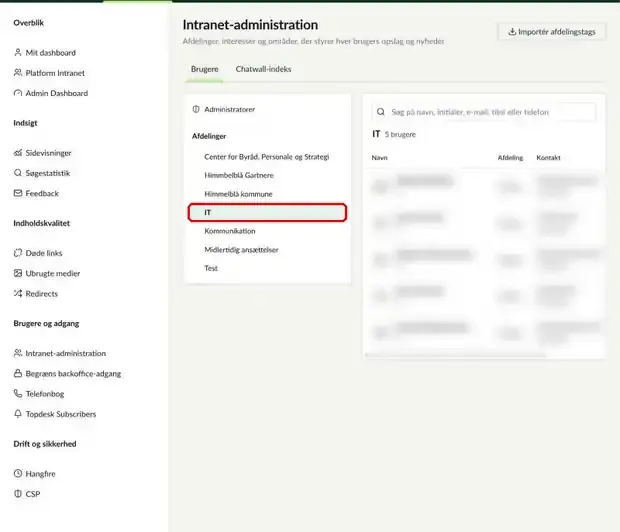The height and width of the screenshot is (532, 620).
Task: Click the Døde links broken-link icon
Action: (x=18, y=253)
